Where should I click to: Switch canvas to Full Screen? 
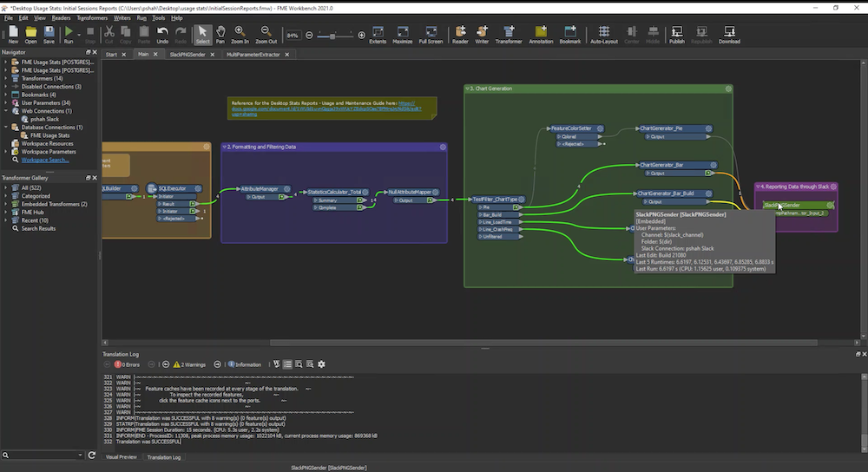click(431, 35)
